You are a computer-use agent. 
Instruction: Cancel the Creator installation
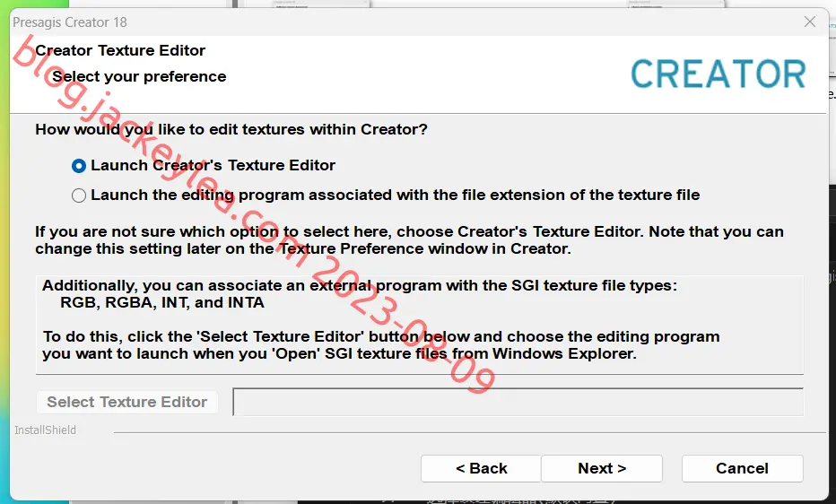point(742,468)
